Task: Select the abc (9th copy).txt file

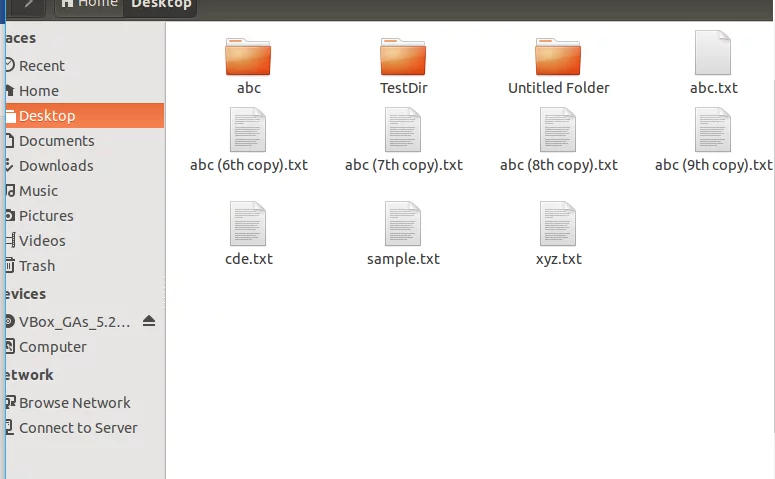Action: (x=713, y=131)
